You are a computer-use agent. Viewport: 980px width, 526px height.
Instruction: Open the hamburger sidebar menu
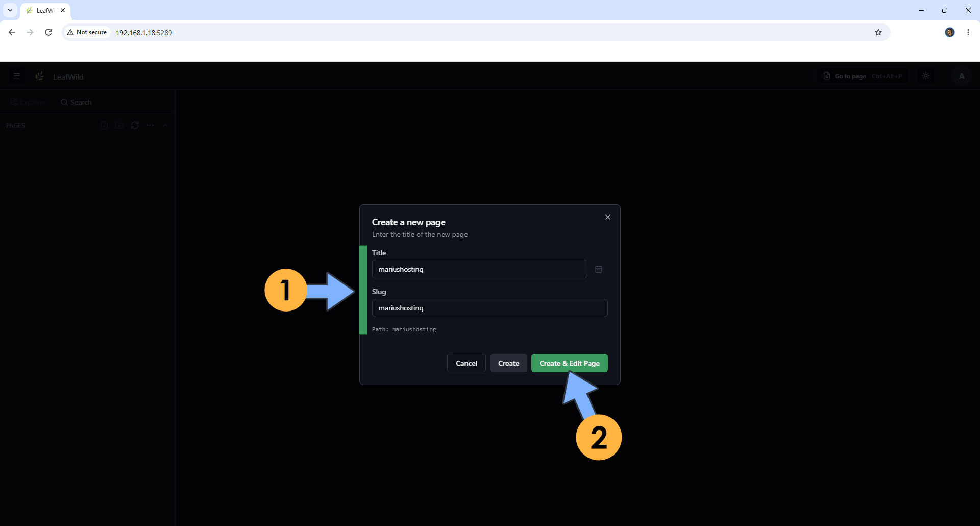click(17, 76)
